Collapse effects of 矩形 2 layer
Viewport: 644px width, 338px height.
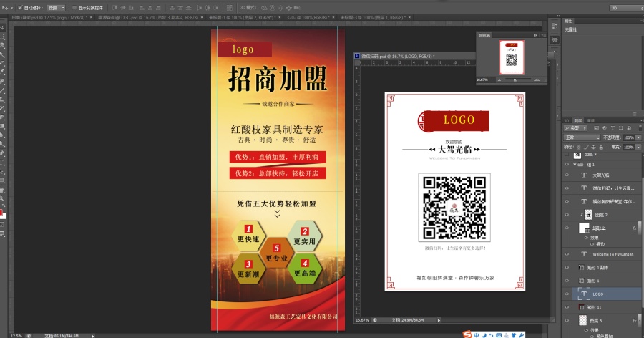point(640,228)
